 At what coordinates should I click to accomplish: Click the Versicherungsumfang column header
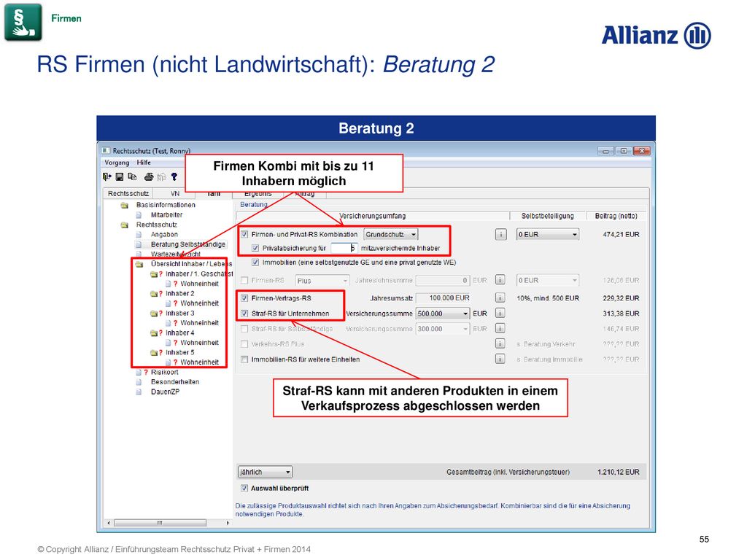coord(373,216)
